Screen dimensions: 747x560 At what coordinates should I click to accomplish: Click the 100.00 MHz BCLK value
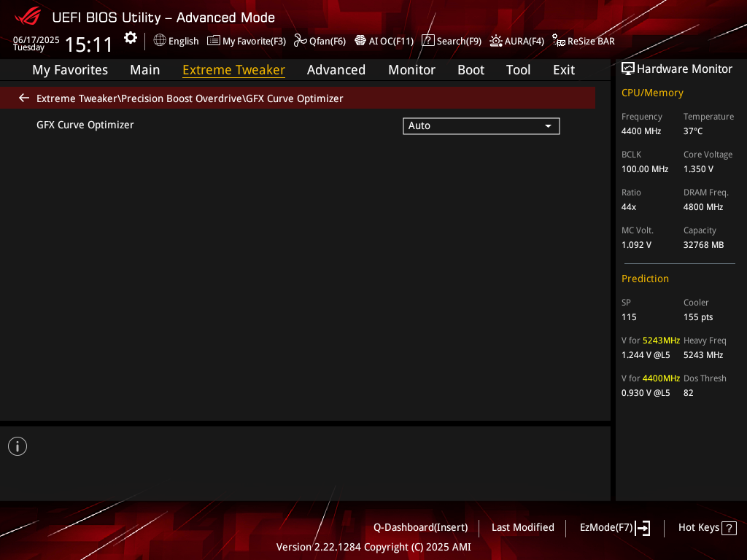[645, 169]
